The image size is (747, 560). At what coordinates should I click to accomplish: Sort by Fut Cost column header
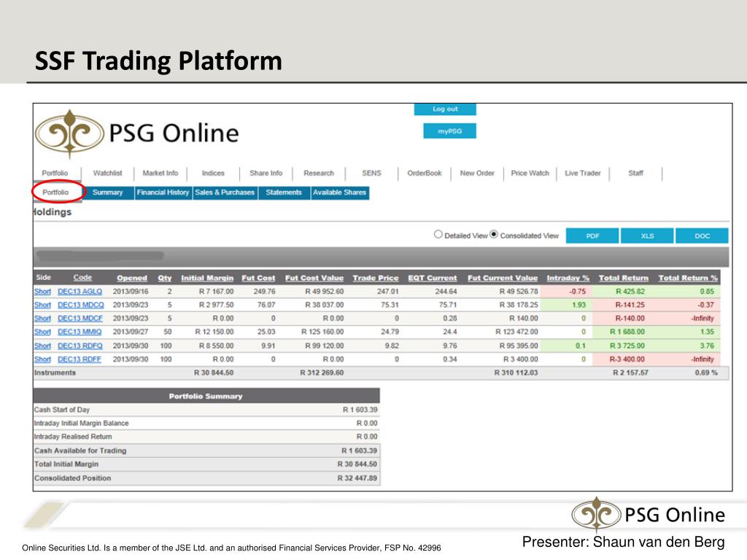[x=258, y=278]
